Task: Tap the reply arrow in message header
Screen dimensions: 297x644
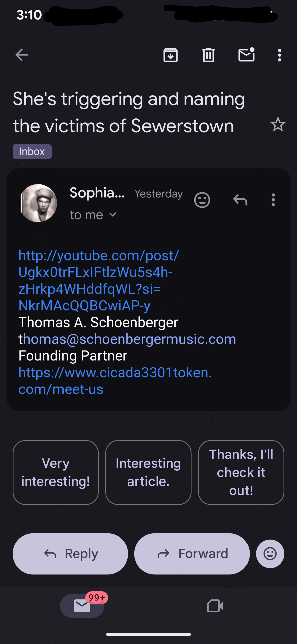Action: click(x=240, y=200)
